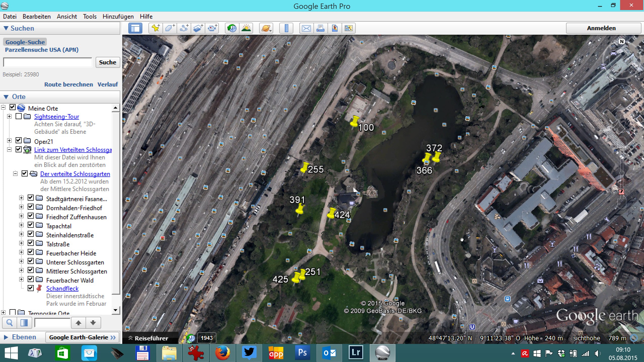644x362 pixels.
Task: Open the ruler measurement tool
Action: (x=286, y=28)
